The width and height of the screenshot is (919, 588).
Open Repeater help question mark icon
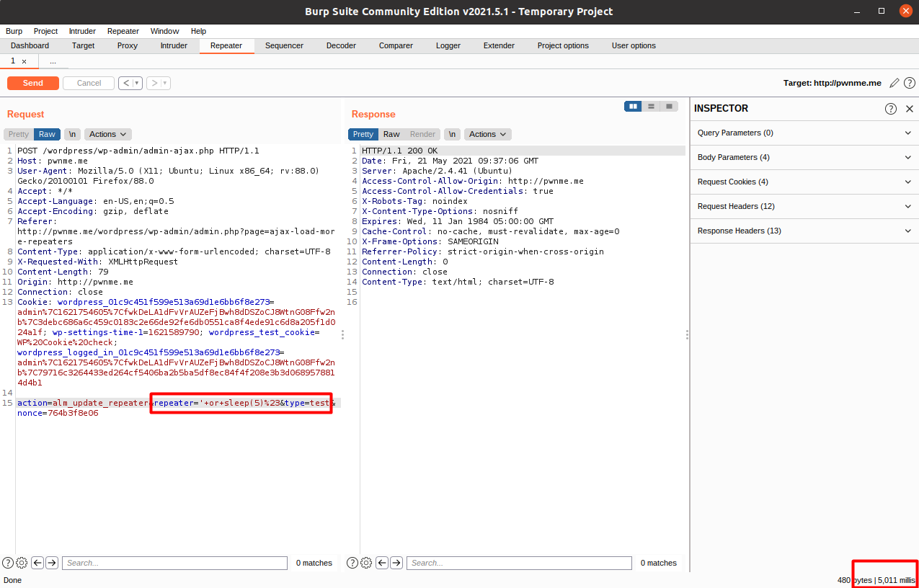click(910, 83)
